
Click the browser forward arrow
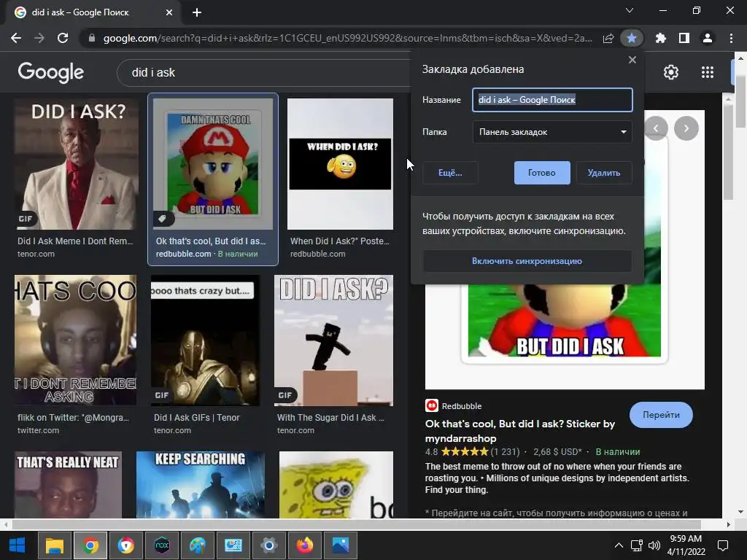39,38
